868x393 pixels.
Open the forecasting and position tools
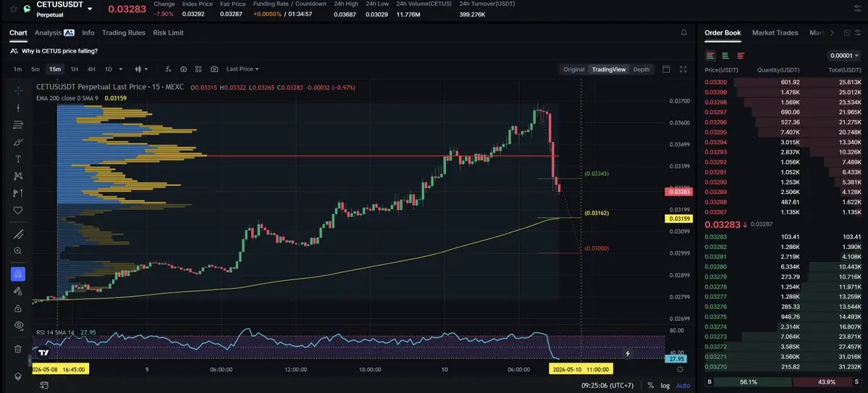point(17,193)
